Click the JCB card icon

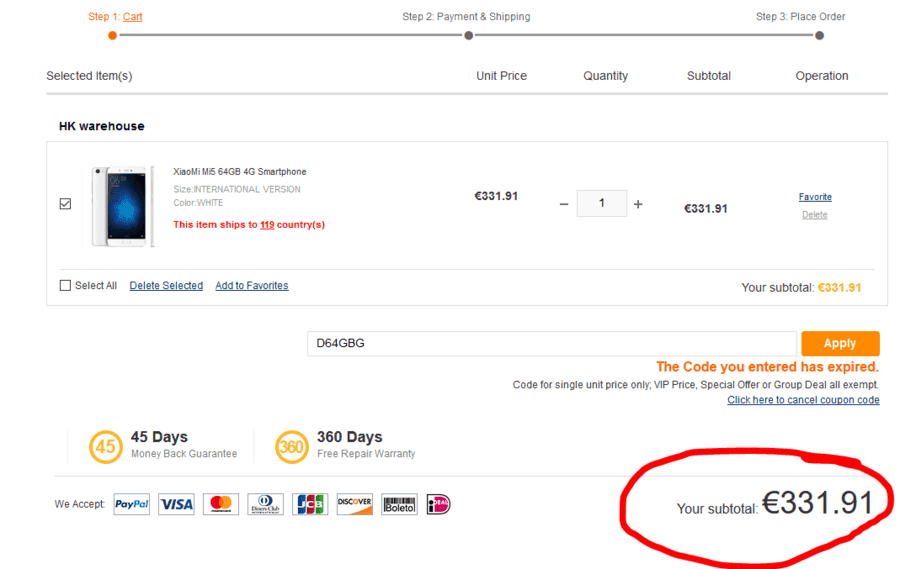coord(310,504)
